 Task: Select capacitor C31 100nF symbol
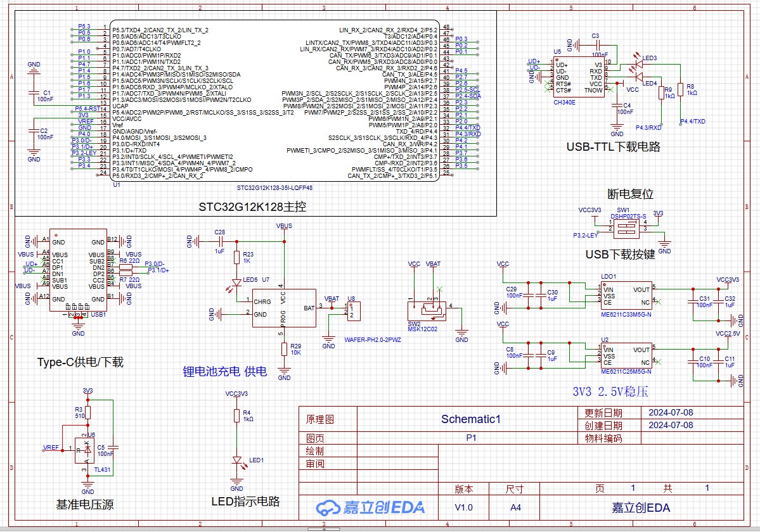pyautogui.click(x=693, y=302)
